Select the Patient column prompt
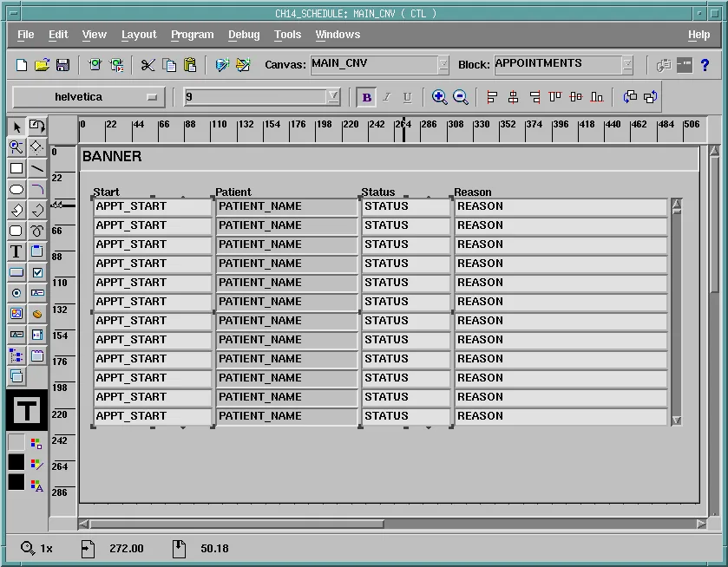The width and height of the screenshot is (728, 567). click(233, 192)
